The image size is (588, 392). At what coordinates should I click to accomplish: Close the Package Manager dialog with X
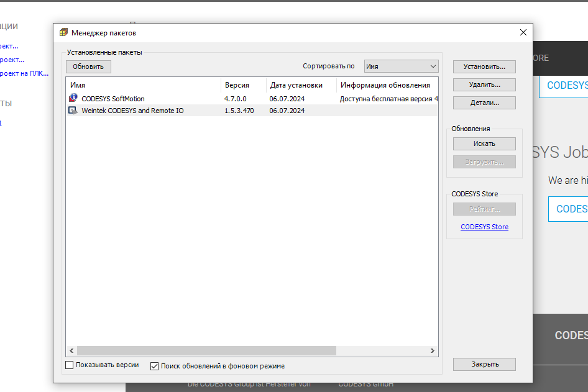(x=523, y=32)
